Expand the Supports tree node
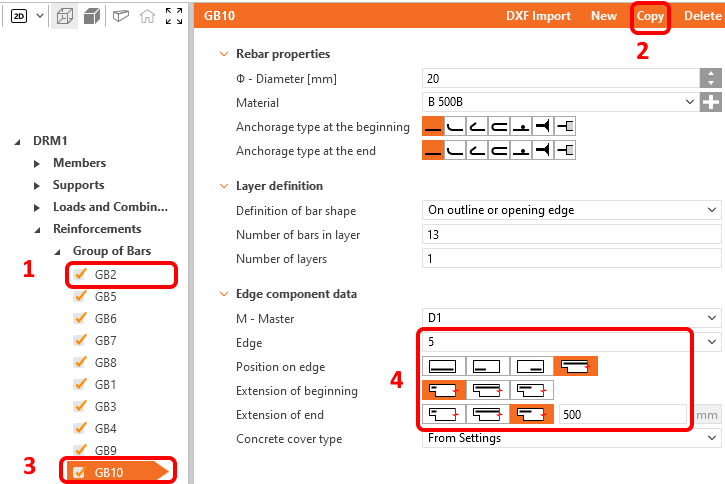Viewport: 725px width, 484px height. (x=38, y=185)
